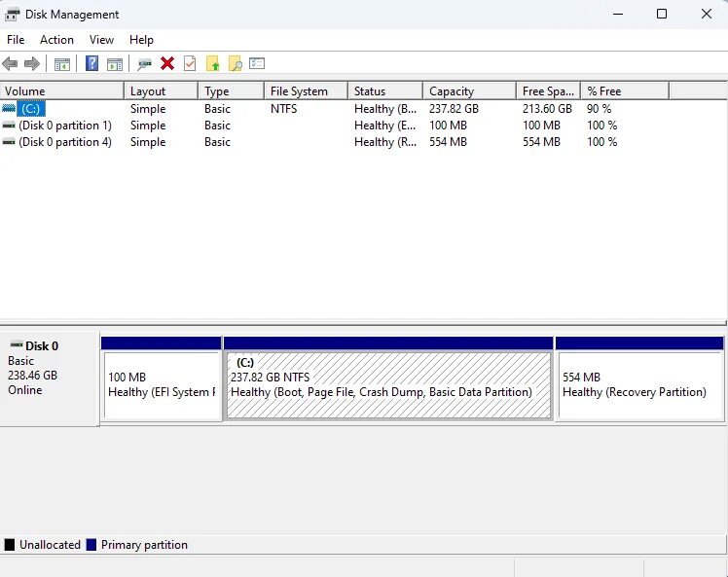
Task: Show/Hide Console Tree toolbar icon
Action: (x=62, y=64)
